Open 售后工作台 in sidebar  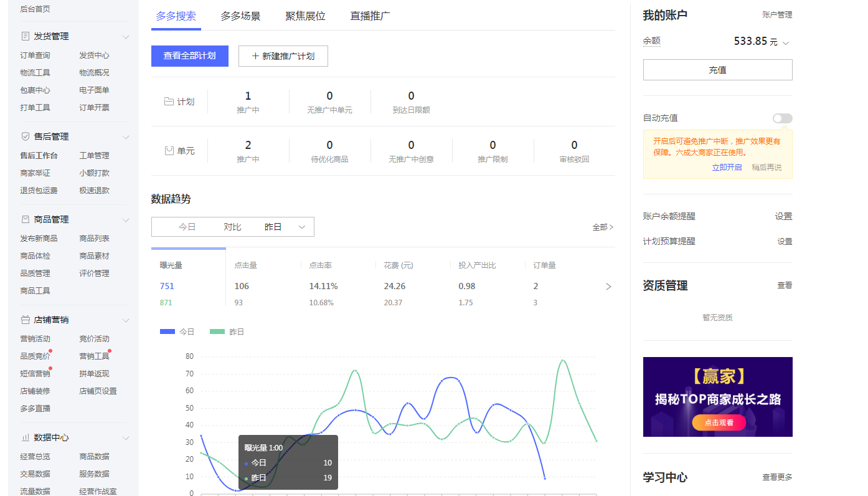coord(39,156)
